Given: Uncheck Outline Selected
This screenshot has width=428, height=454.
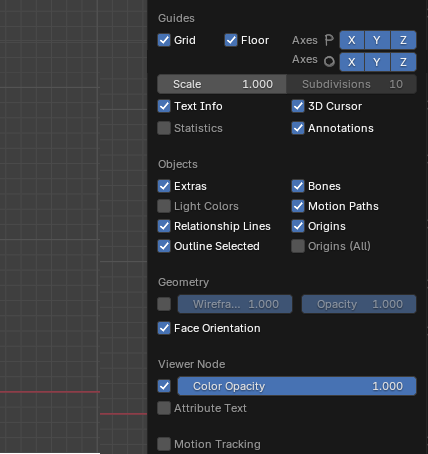Looking at the screenshot, I should [x=164, y=246].
